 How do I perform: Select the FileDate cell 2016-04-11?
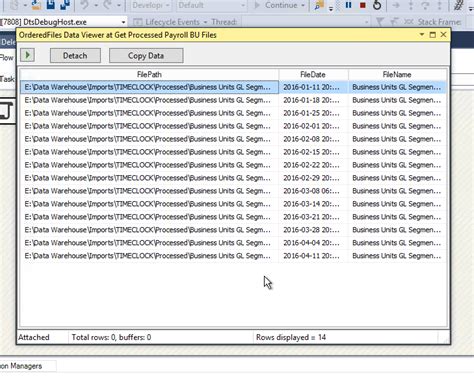coord(313,256)
